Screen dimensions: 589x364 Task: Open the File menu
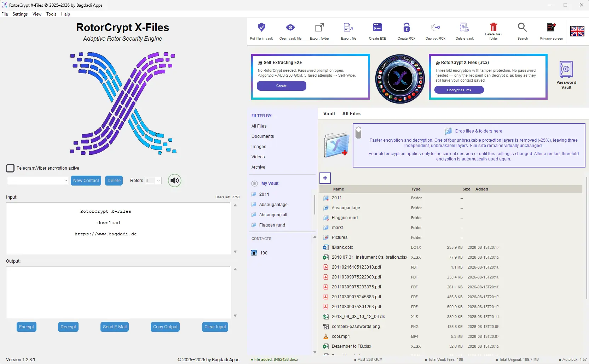(5, 14)
